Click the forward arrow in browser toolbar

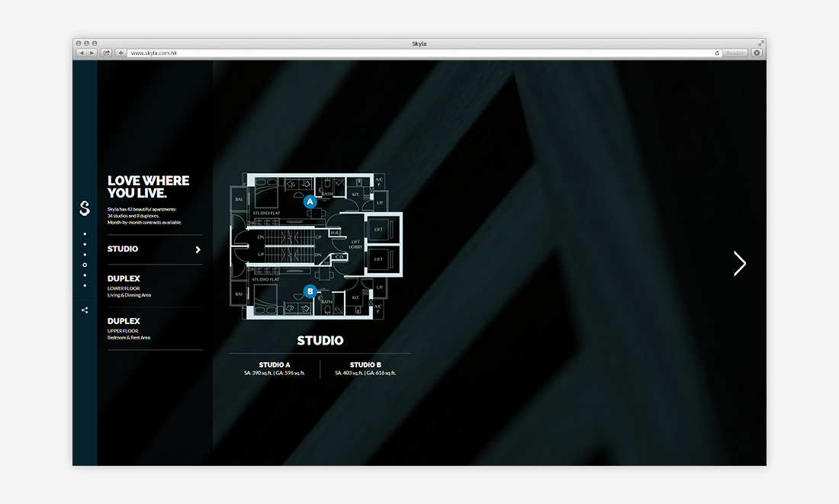coord(92,53)
